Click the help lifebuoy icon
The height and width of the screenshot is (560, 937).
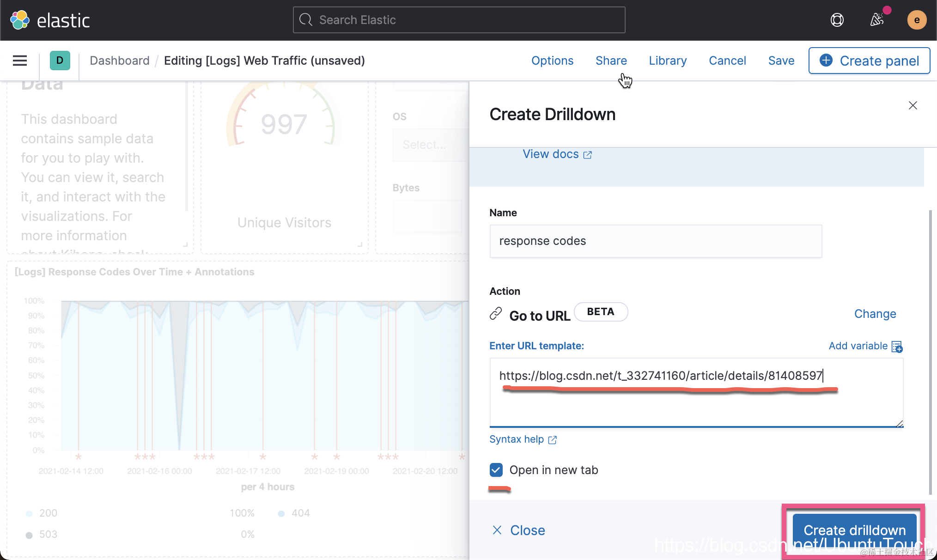tap(837, 20)
